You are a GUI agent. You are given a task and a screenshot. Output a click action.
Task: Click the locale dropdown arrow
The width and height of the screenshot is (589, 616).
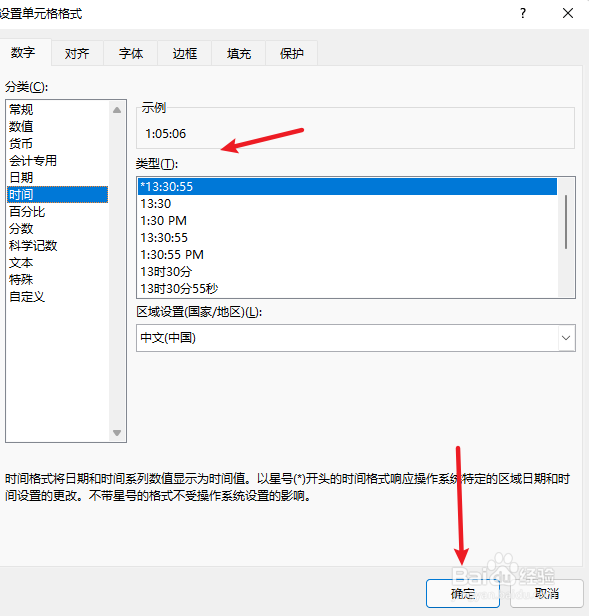click(x=566, y=338)
